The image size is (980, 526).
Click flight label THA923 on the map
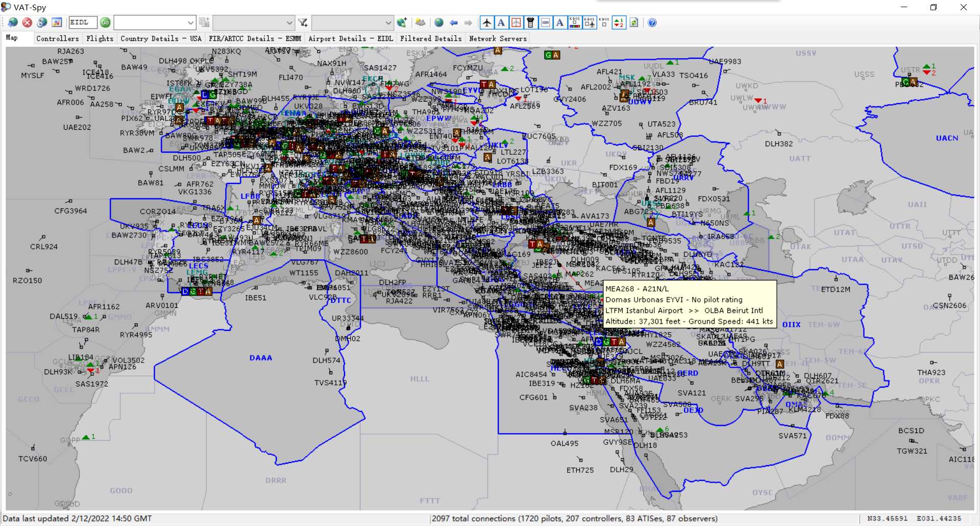click(931, 373)
